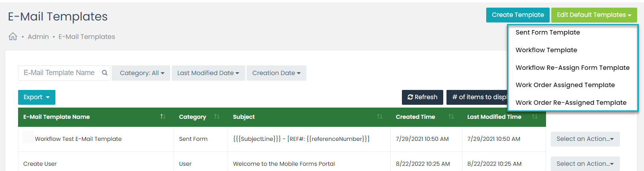Image resolution: width=644 pixels, height=171 pixels.
Task: Choose Workflow Re-Assign Form Template option
Action: click(573, 67)
